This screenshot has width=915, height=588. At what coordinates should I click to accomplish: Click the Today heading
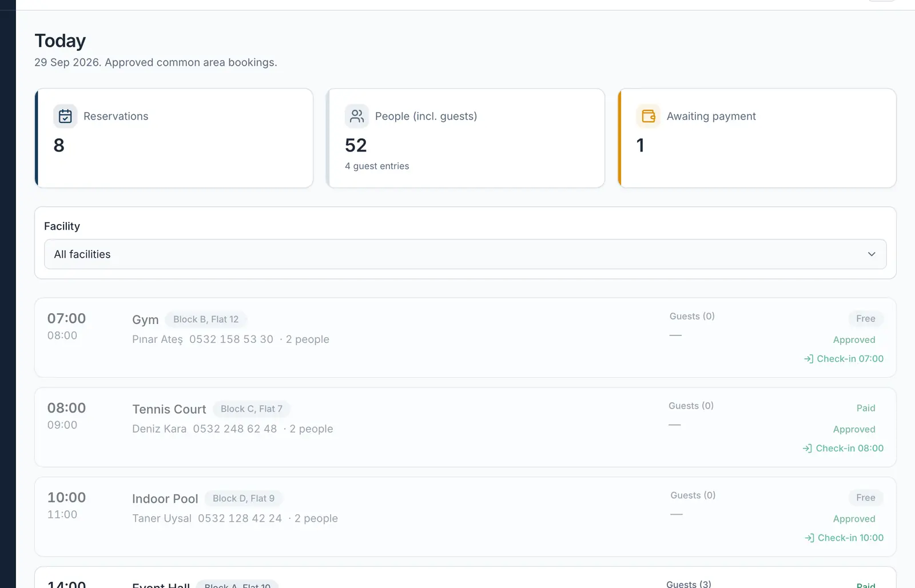pyautogui.click(x=60, y=41)
